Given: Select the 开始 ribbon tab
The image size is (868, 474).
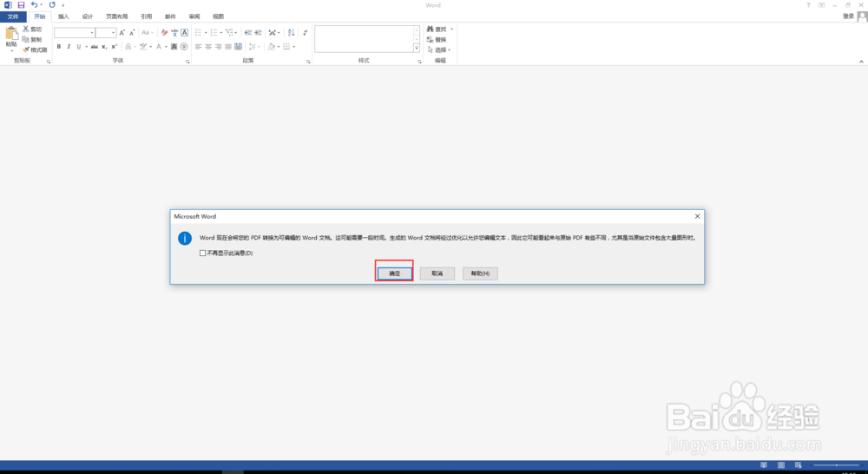Looking at the screenshot, I should (x=39, y=16).
